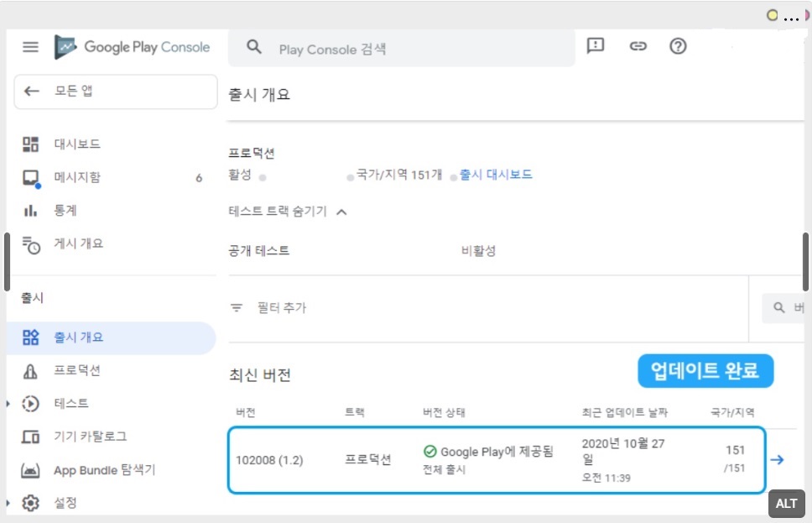Click the 프로덕션 track cell in table

(368, 460)
